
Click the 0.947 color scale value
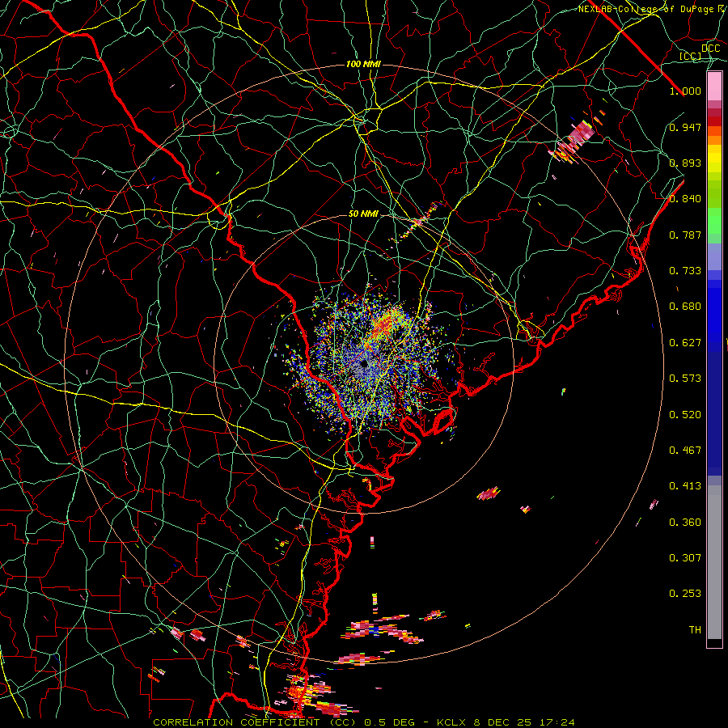coord(685,127)
